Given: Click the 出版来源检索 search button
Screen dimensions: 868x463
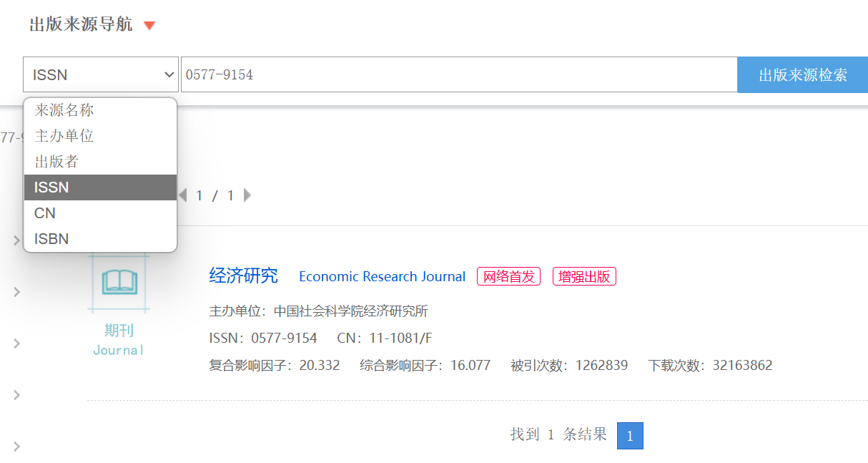Looking at the screenshot, I should coord(803,74).
